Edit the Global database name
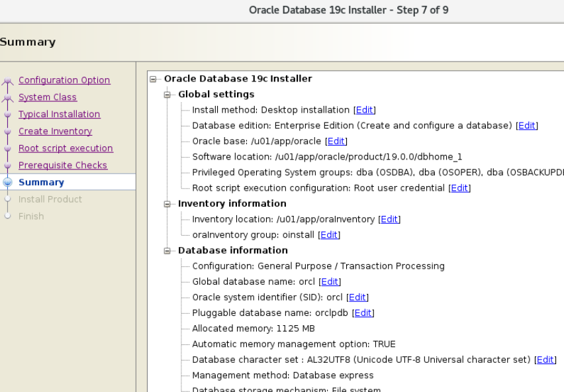564x392 pixels. click(x=329, y=281)
